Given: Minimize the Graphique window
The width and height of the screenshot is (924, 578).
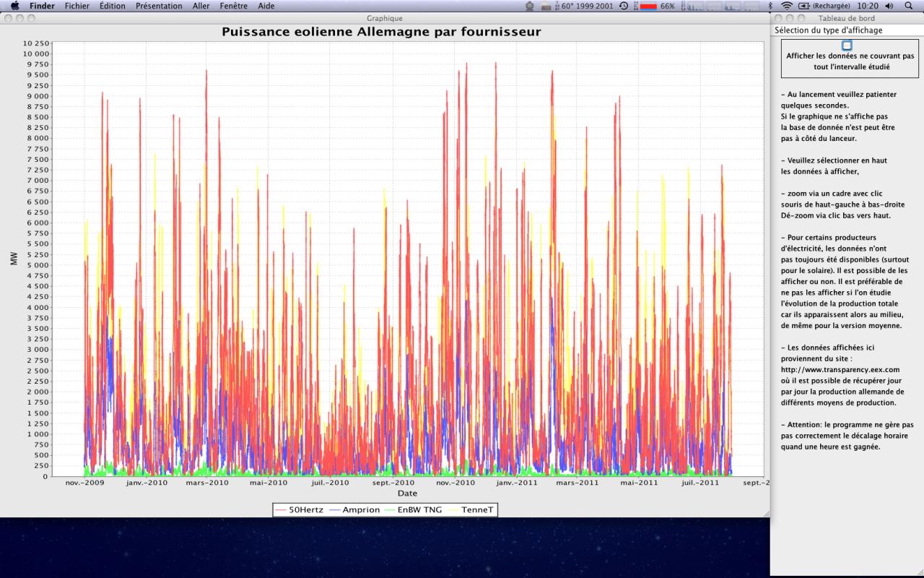Looking at the screenshot, I should pos(19,18).
